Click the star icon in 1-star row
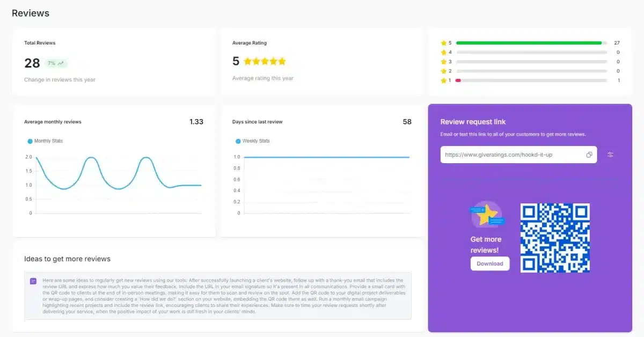This screenshot has width=644, height=337. [x=443, y=80]
